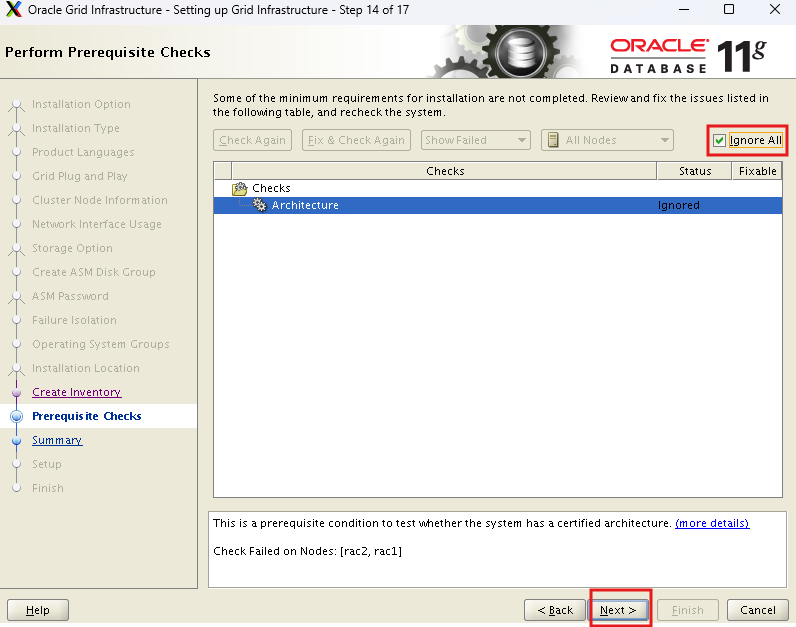This screenshot has width=796, height=627.
Task: Select the Prerequisite Checks step
Action: point(87,416)
